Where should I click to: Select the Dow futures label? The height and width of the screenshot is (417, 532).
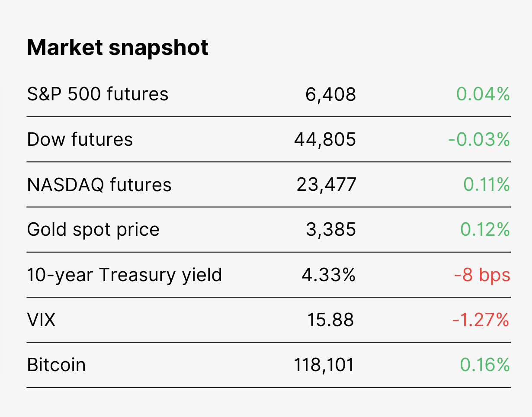tap(80, 139)
